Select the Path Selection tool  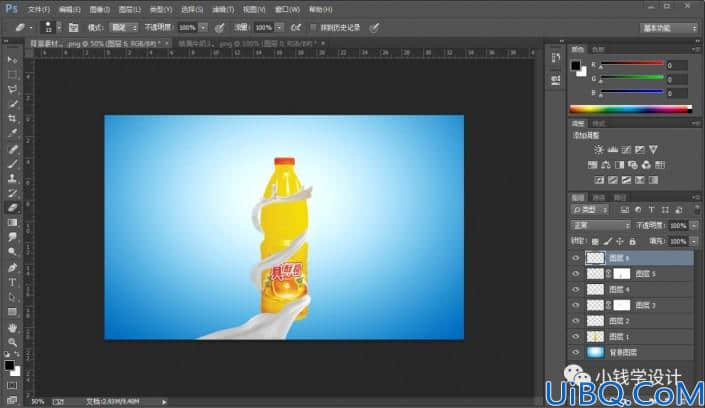12,297
